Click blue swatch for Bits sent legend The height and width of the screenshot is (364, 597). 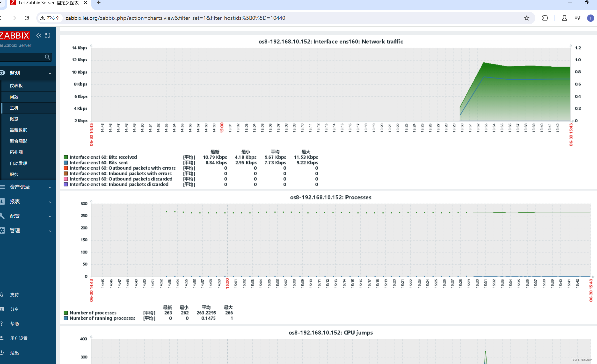[x=66, y=163]
